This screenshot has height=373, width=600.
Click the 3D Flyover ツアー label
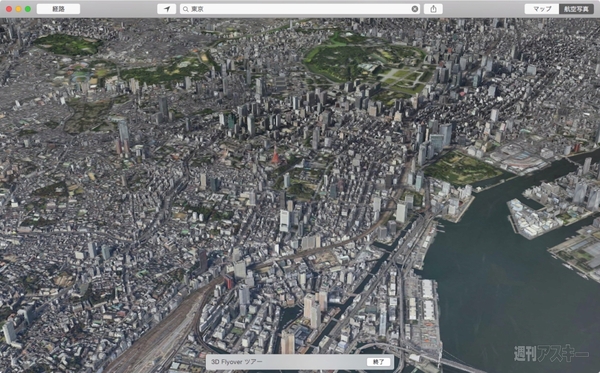[x=236, y=362]
